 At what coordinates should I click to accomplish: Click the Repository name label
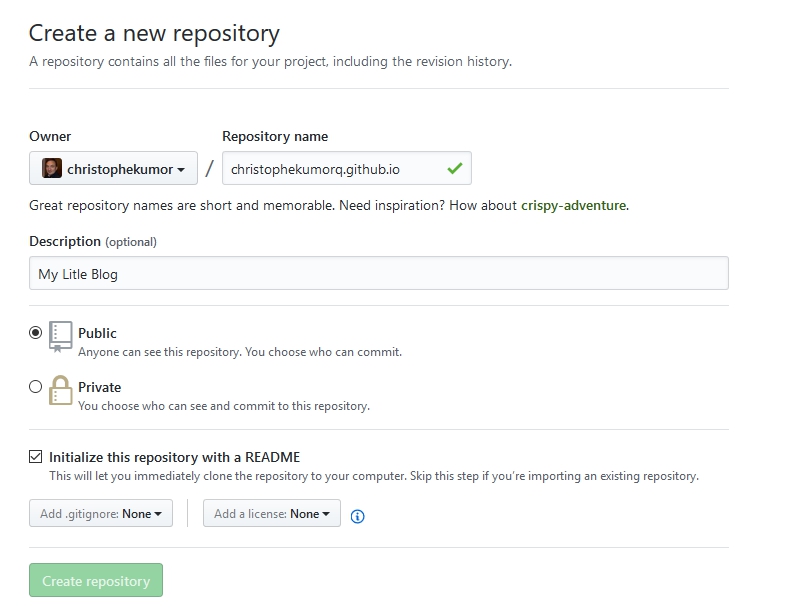point(275,136)
